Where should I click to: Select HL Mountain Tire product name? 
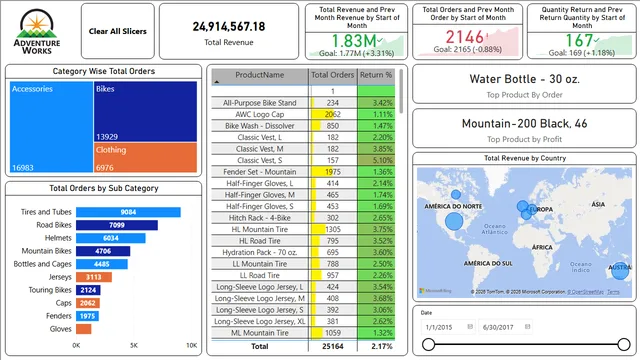[x=260, y=229]
